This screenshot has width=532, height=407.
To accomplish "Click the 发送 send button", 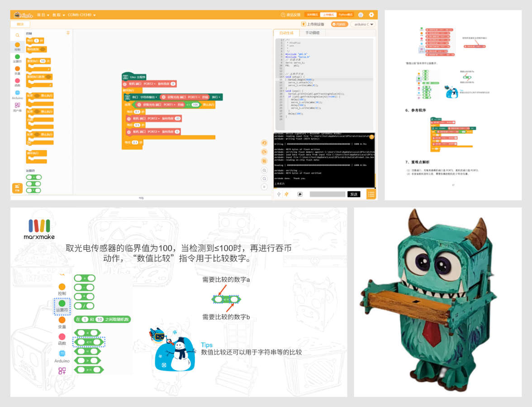I will click(354, 194).
